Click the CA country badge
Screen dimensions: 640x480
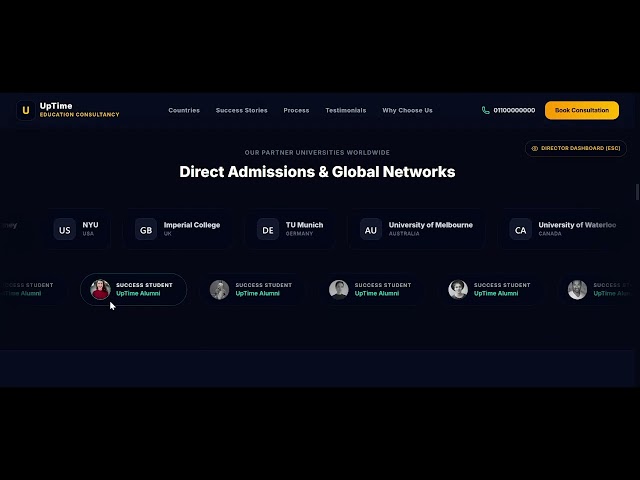(520, 229)
